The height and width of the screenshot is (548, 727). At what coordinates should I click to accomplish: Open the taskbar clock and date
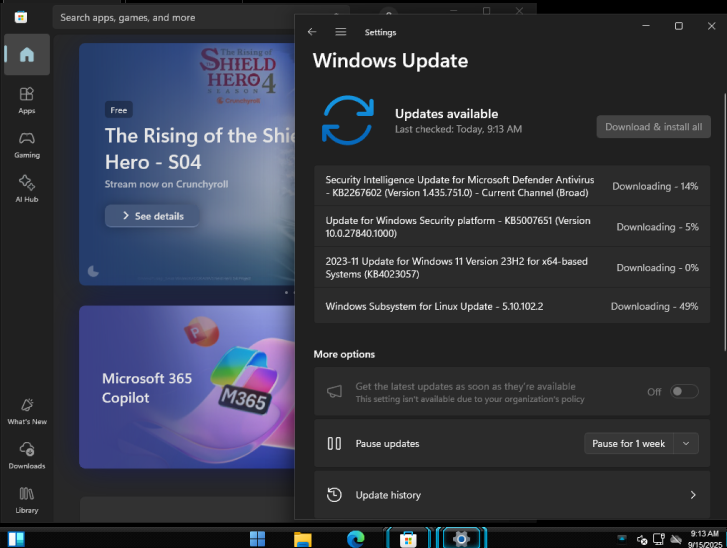[x=705, y=539]
